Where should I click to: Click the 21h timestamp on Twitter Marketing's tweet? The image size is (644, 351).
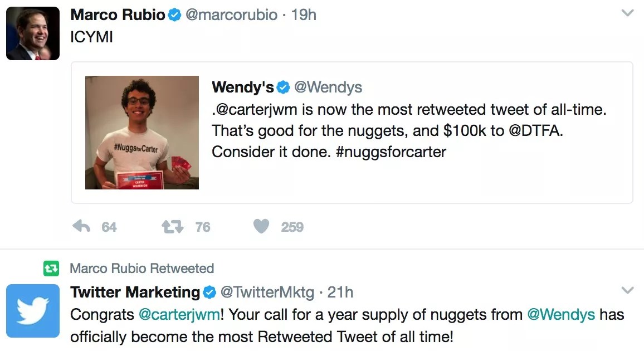click(340, 292)
